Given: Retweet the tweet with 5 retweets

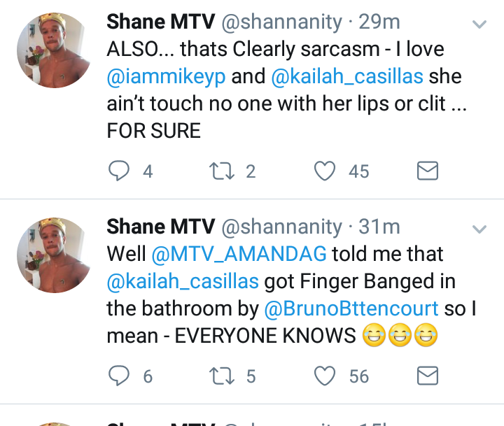Looking at the screenshot, I should click(221, 376).
